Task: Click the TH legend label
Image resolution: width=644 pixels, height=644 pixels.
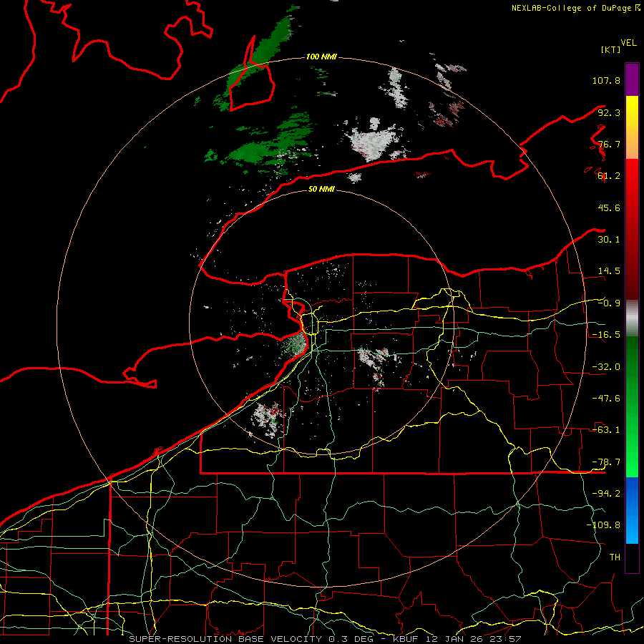Action: (x=615, y=557)
